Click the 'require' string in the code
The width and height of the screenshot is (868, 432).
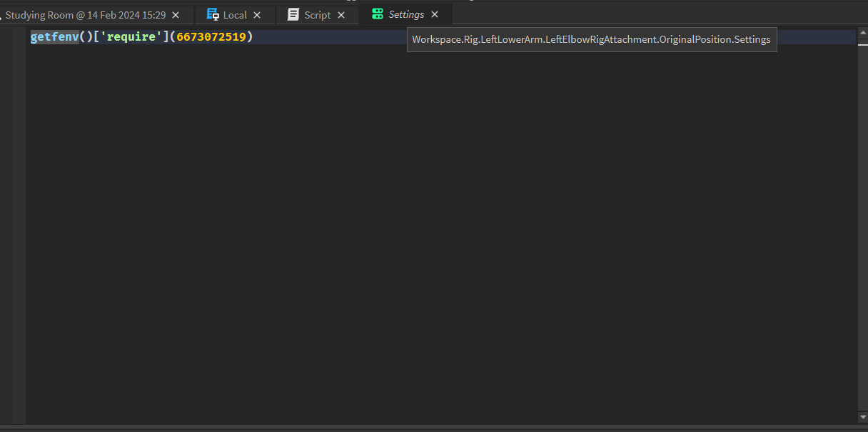point(132,36)
